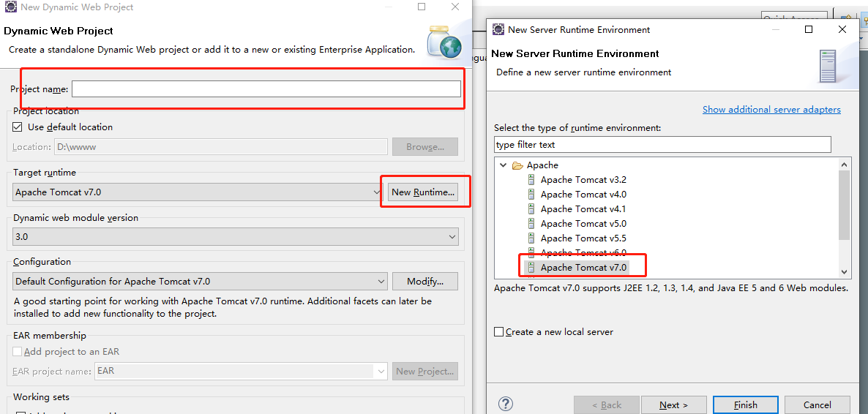Screen dimensions: 868x414
Task: Open the Configuration dropdown
Action: pos(200,281)
